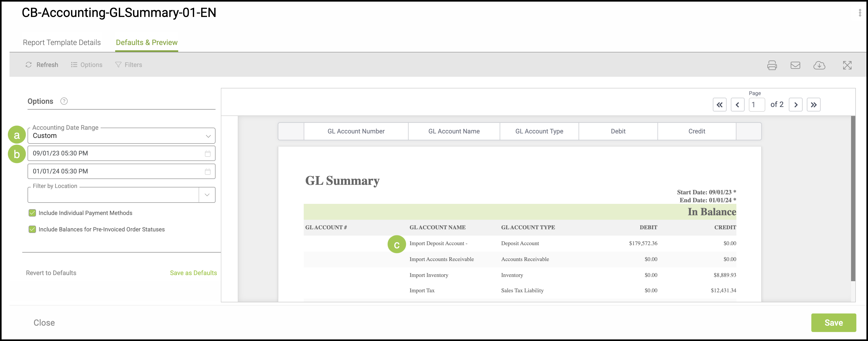
Task: Go to the last report page
Action: pyautogui.click(x=813, y=105)
